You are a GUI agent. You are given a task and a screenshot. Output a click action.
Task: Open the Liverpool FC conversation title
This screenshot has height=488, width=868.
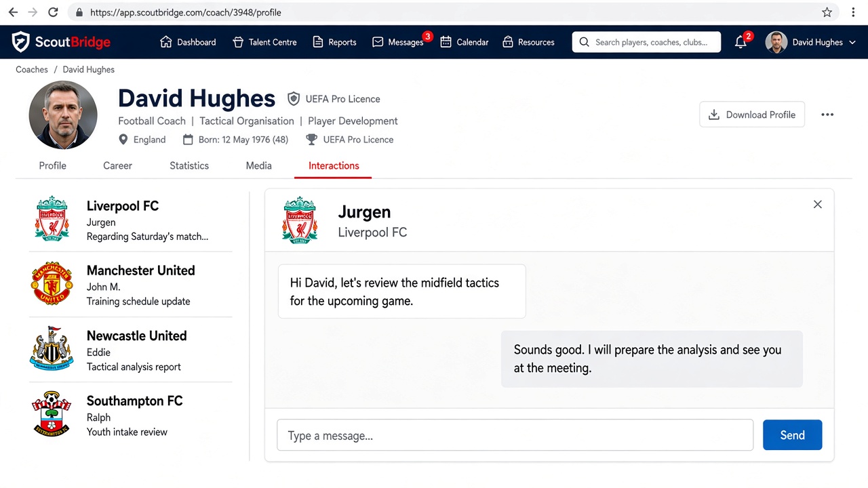tap(123, 206)
